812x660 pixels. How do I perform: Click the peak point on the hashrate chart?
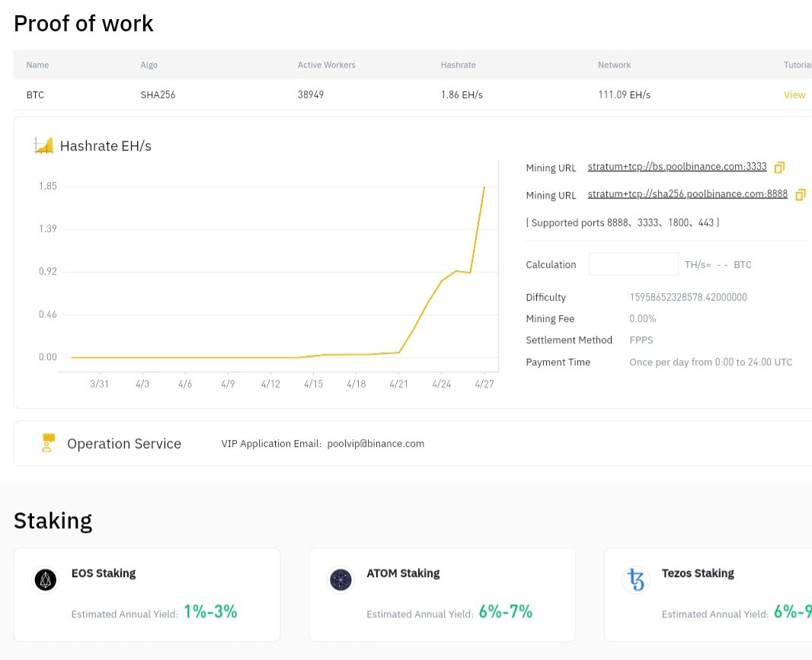tap(484, 187)
